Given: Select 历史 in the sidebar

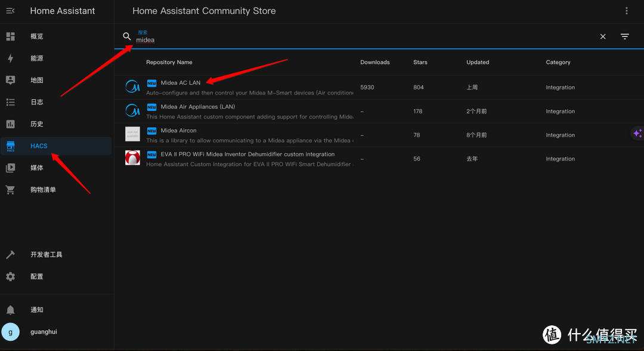Looking at the screenshot, I should [x=36, y=124].
